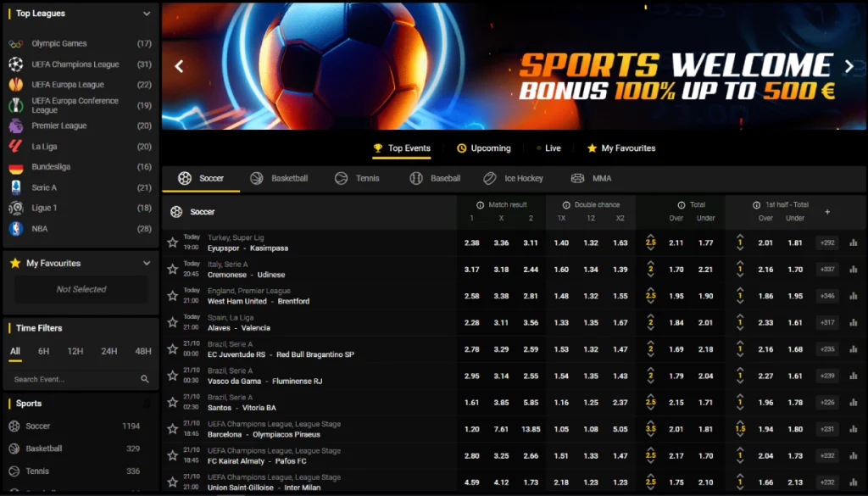Collapse the My Favourites panel
868x496 pixels.
[x=147, y=263]
